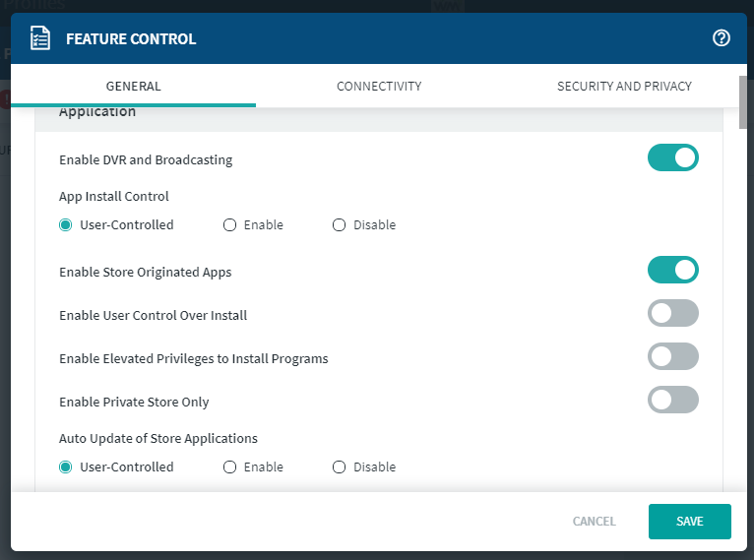Switch to the Connectivity tab
Screen dimensions: 754x560
tap(379, 87)
